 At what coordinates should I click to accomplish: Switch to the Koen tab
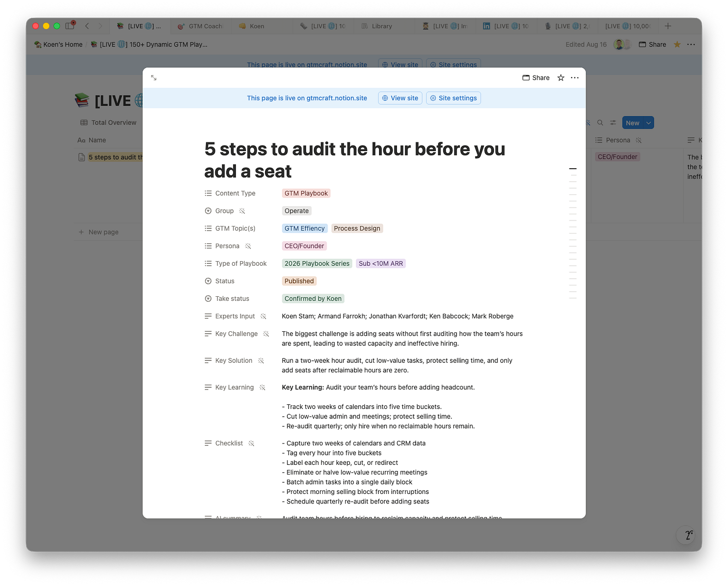coord(257,26)
